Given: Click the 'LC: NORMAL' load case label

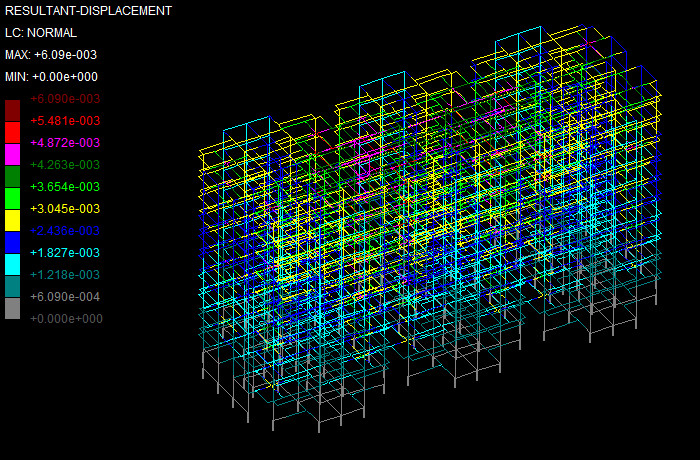Looking at the screenshot, I should [x=41, y=33].
